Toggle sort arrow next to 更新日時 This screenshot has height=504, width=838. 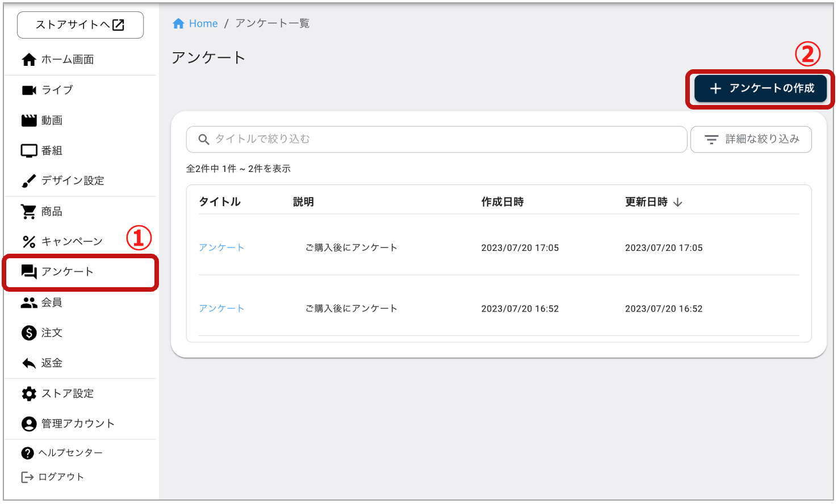(678, 203)
